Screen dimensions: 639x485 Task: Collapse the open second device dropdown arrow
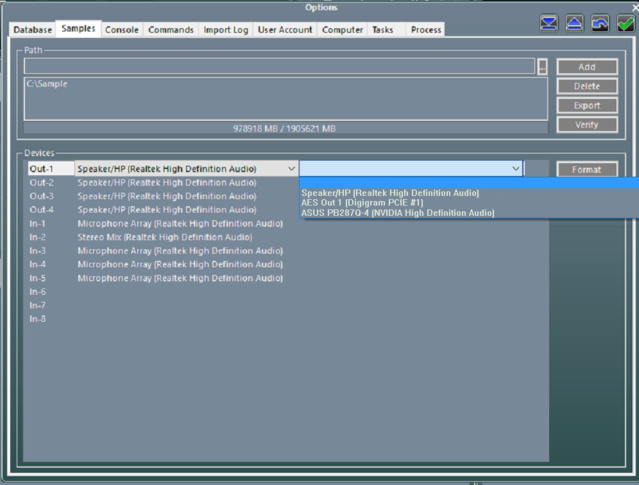pos(516,169)
